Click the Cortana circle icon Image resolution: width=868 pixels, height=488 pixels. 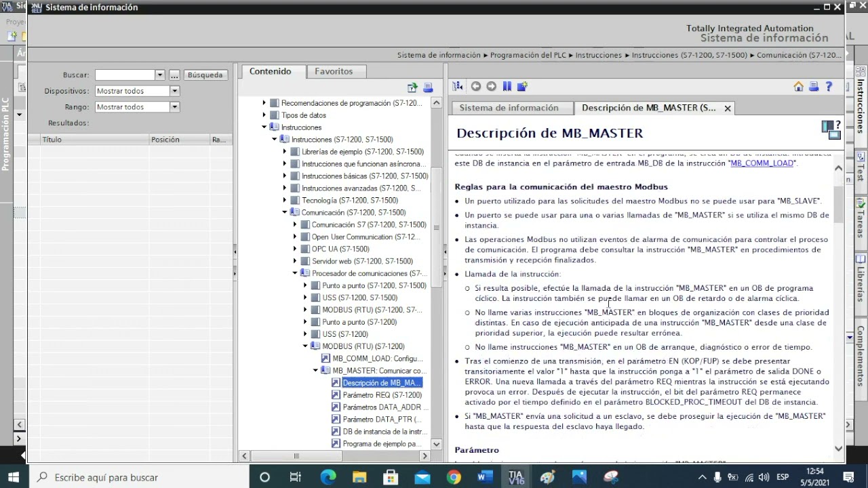tap(264, 477)
